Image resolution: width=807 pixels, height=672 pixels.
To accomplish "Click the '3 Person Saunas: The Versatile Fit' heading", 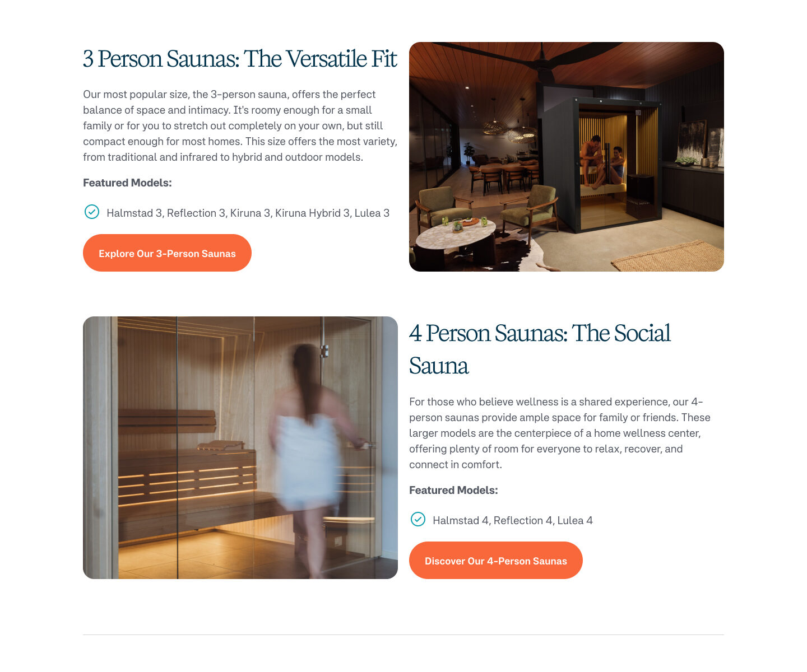I will (x=240, y=59).
